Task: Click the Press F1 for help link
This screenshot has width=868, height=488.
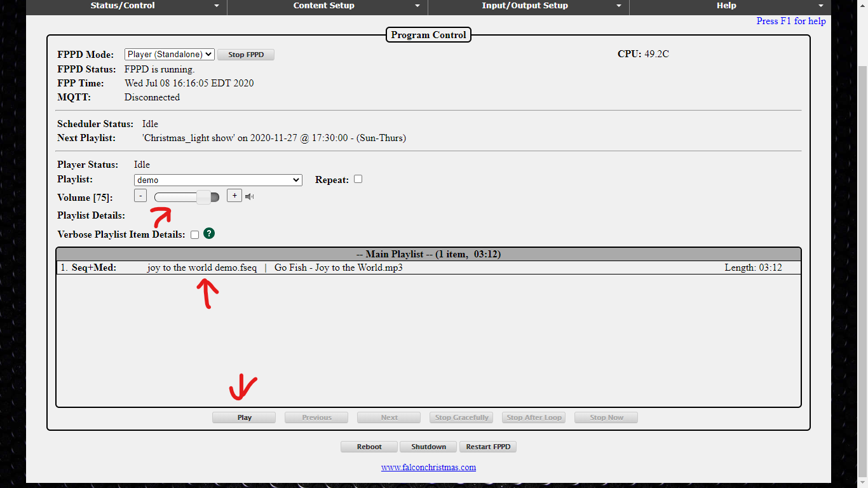Action: 791,21
